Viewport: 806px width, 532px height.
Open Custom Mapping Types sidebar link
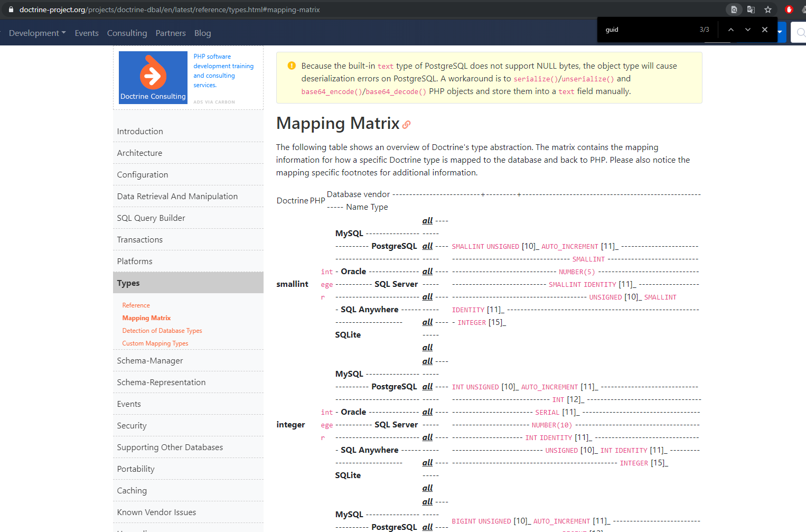pyautogui.click(x=155, y=343)
